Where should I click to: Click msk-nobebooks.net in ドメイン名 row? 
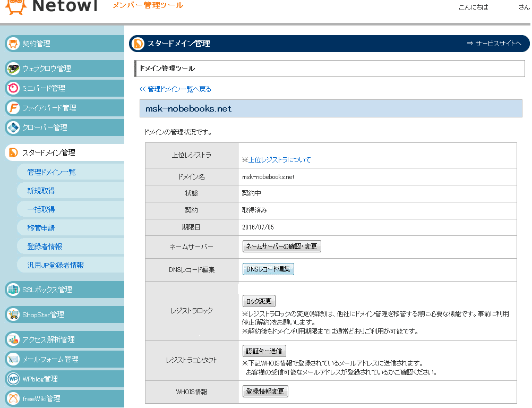(x=268, y=177)
